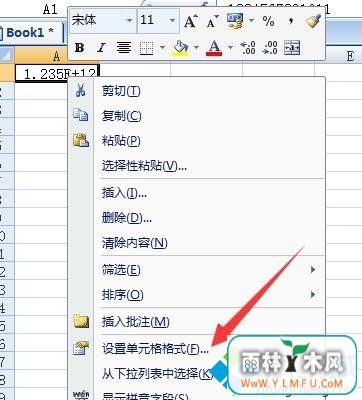Toggle bold formatting in mini toolbar
The image size is (362, 400).
click(79, 48)
